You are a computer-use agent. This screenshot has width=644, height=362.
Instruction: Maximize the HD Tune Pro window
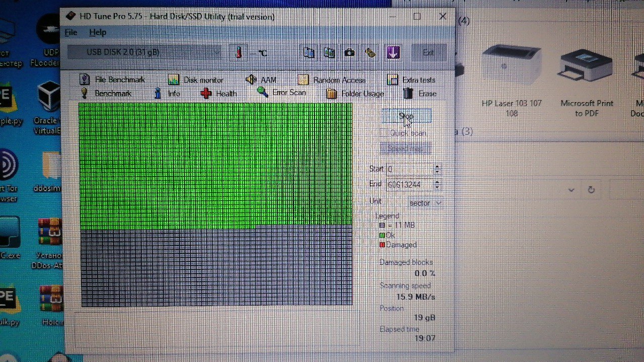[x=417, y=17]
